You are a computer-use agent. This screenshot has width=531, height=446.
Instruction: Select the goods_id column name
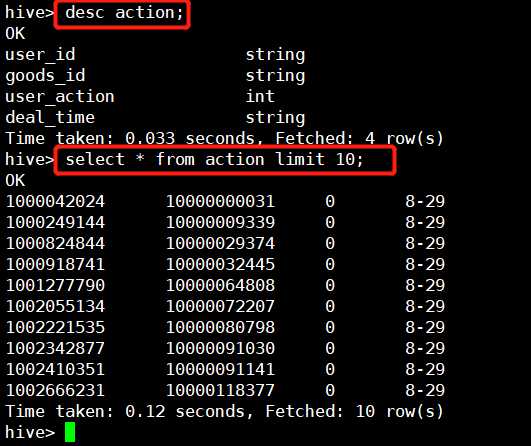click(x=45, y=76)
